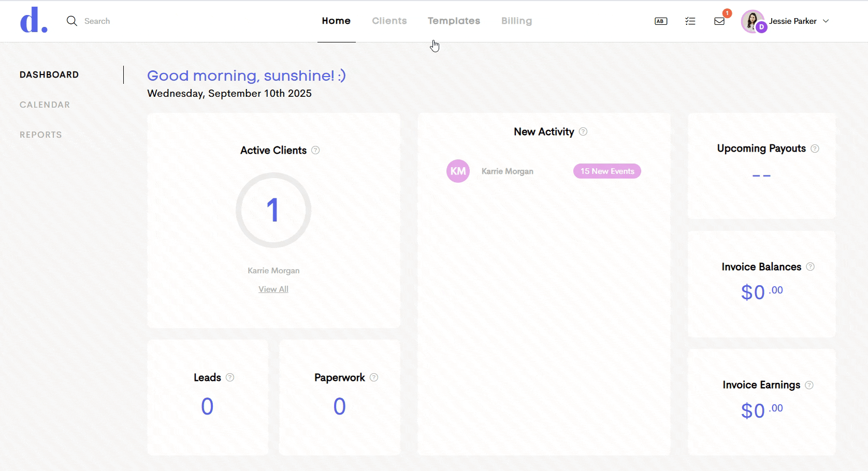Open Calendar in the sidebar
Viewport: 868px width, 471px height.
(x=45, y=105)
